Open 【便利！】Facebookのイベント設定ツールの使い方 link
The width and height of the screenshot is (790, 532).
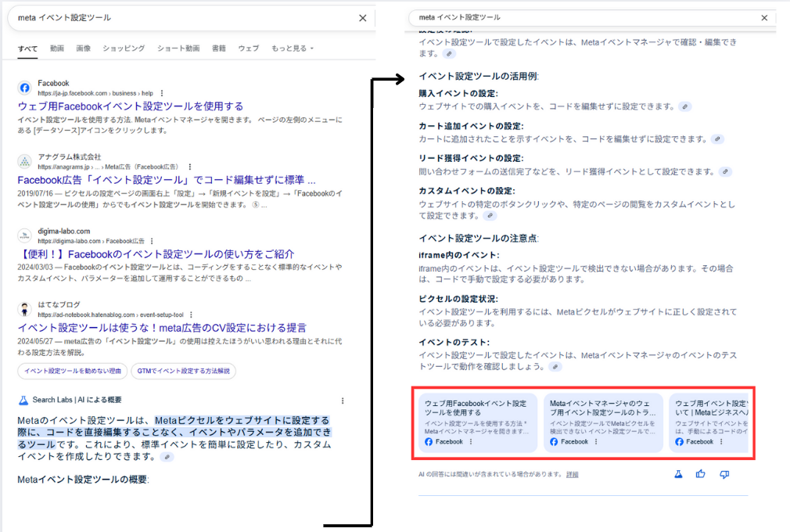point(156,254)
